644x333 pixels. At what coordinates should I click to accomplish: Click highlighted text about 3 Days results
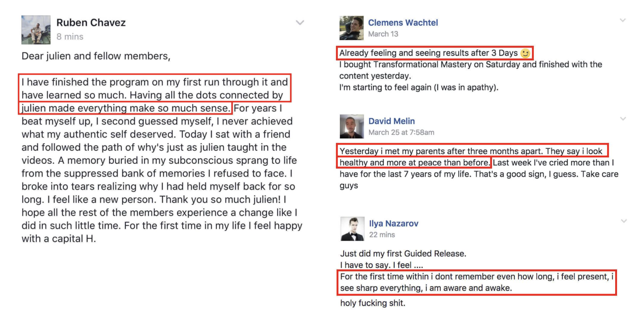pos(435,53)
